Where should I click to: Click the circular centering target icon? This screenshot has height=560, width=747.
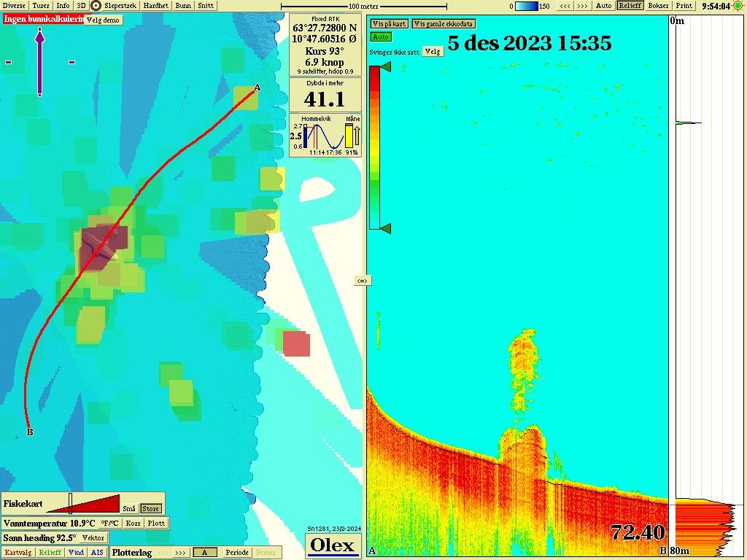96,5
